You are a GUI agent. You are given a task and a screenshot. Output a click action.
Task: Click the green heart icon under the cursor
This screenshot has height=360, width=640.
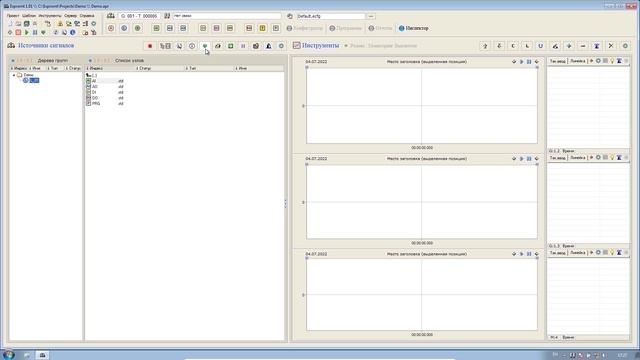[205, 46]
